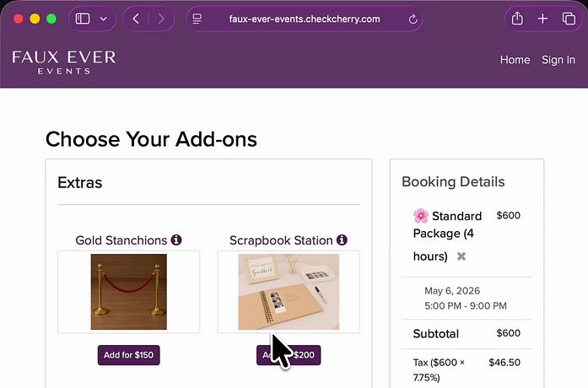Viewport: 588px width, 388px height.
Task: Open the Faux Ever Events logo
Action: pos(64,62)
